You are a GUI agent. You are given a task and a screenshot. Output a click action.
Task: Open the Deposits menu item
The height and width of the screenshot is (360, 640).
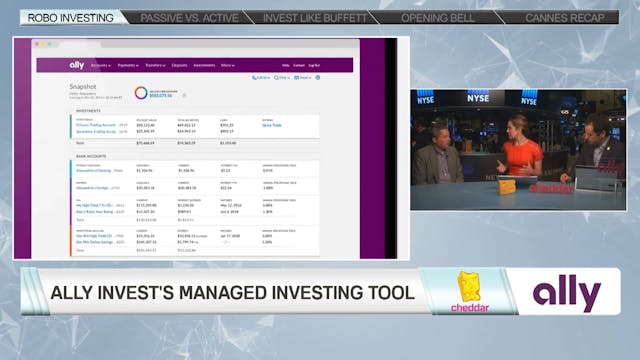pyautogui.click(x=179, y=65)
